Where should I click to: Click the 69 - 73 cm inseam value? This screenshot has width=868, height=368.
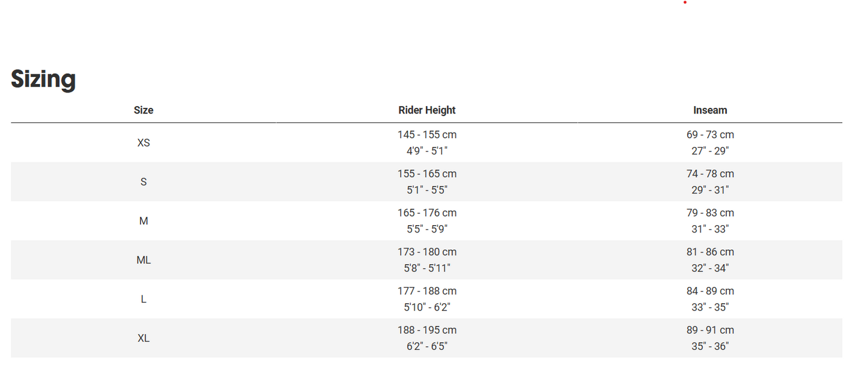pos(710,135)
